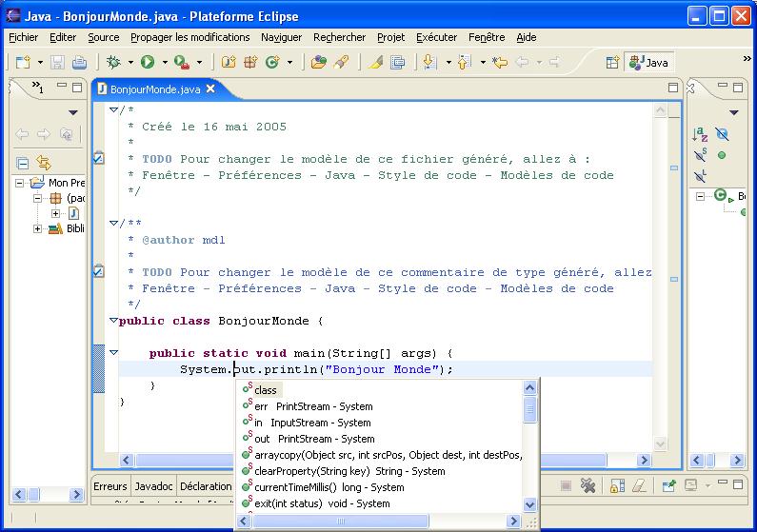The image size is (757, 532).
Task: Launch Debug with the bug icon
Action: point(113,63)
